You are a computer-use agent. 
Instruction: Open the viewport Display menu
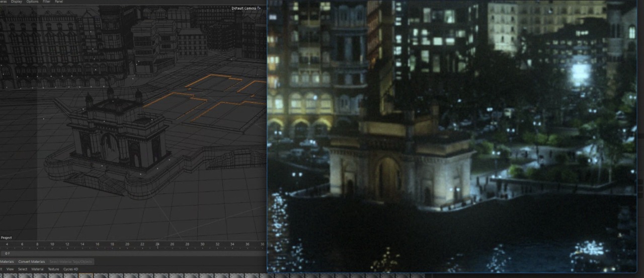[17, 2]
